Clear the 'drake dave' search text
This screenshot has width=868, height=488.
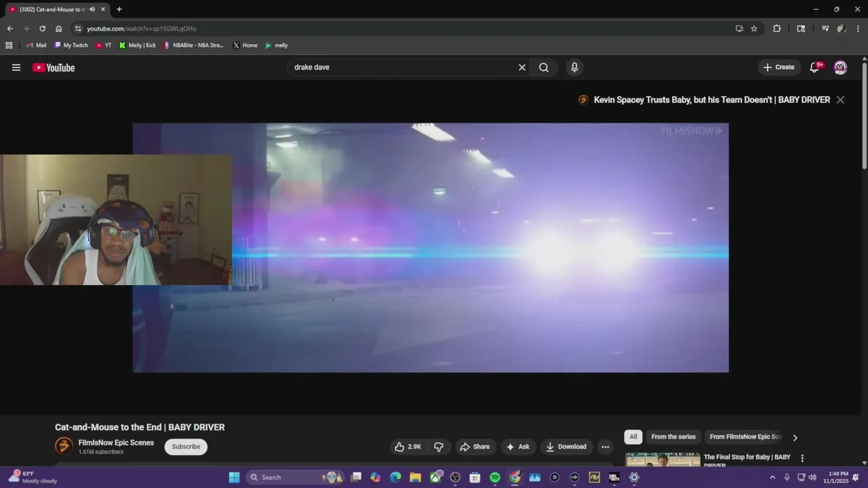[x=522, y=67]
